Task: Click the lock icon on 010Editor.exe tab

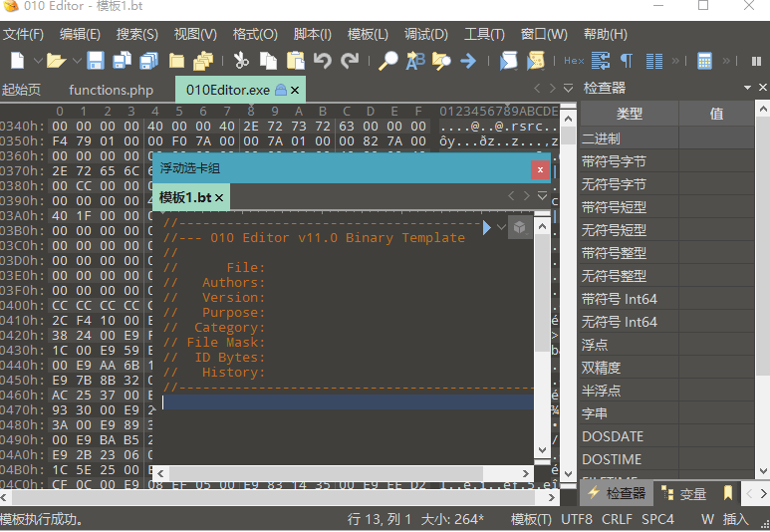Action: pyautogui.click(x=280, y=90)
